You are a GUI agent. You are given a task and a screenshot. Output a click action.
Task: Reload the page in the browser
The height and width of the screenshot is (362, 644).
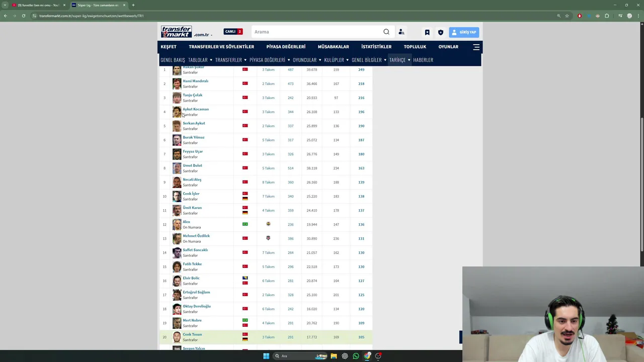(23, 16)
